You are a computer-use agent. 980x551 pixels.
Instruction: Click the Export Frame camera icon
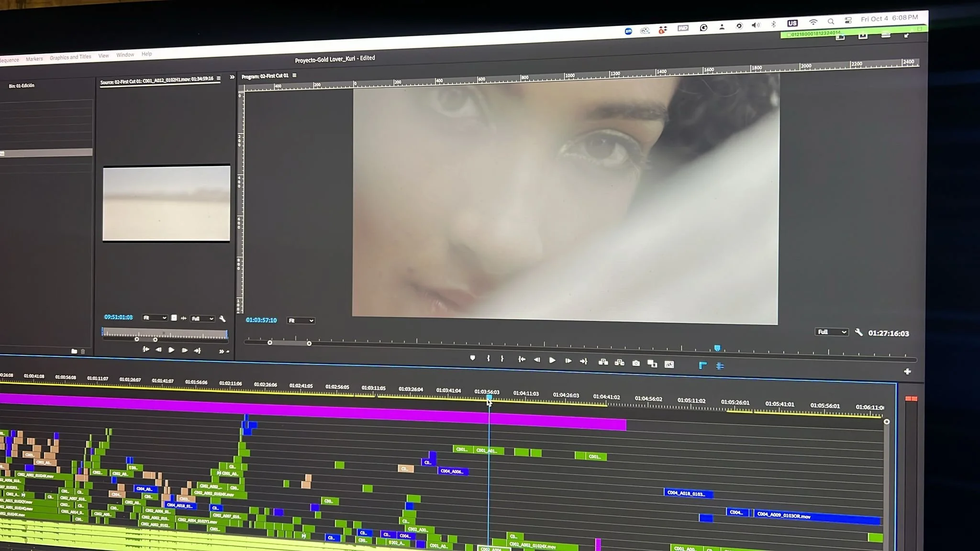click(636, 363)
